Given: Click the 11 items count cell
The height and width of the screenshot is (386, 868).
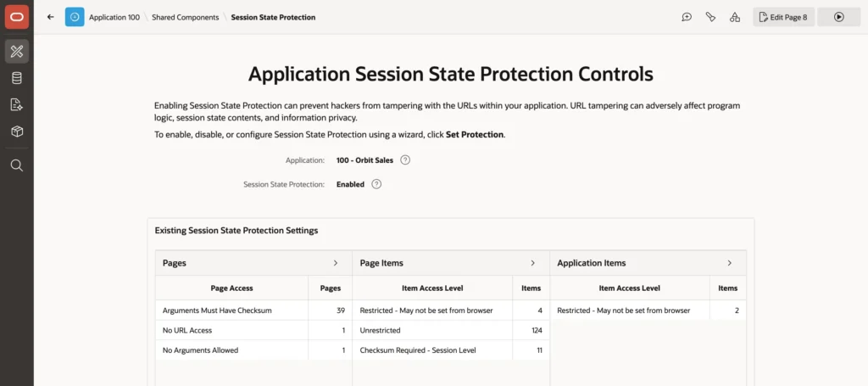Looking at the screenshot, I should [x=531, y=350].
